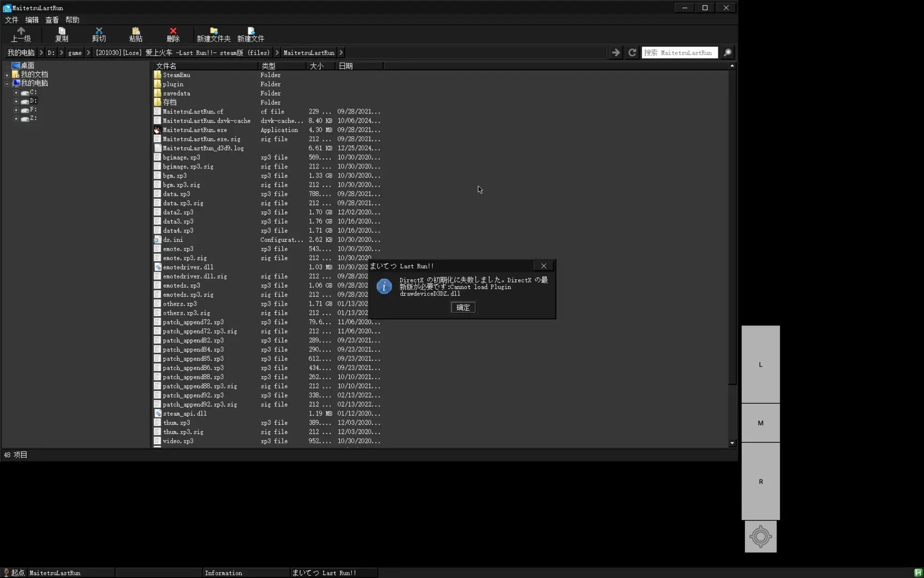The image size is (924, 578).
Task: Open the 起点 start button in taskbar
Action: coord(14,573)
